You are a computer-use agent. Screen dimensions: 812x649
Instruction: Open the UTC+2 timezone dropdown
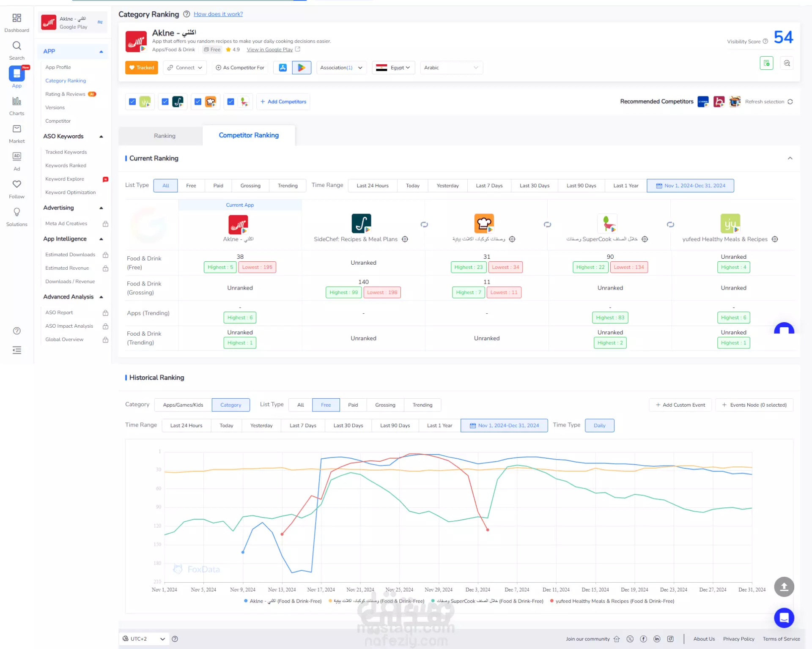pos(144,639)
